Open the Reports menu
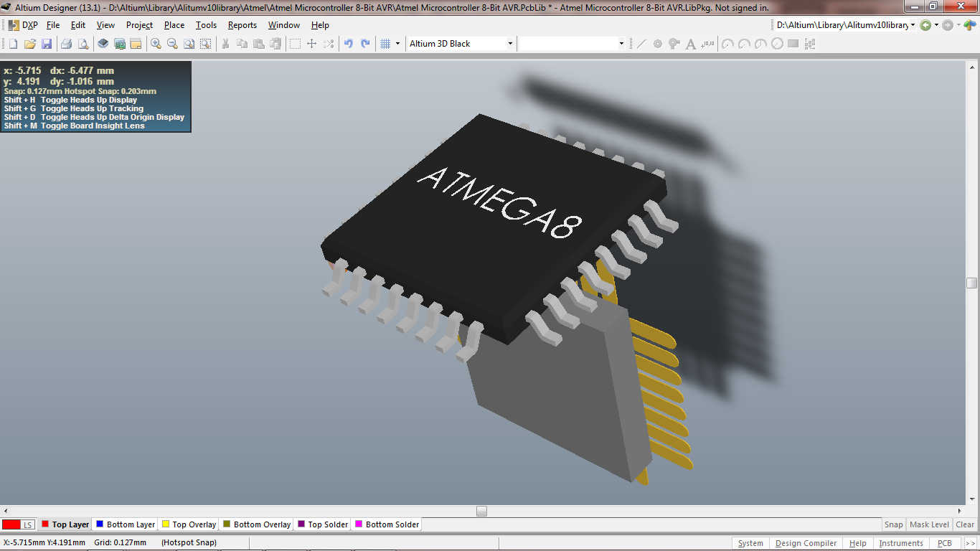This screenshot has width=980, height=551. (x=242, y=25)
